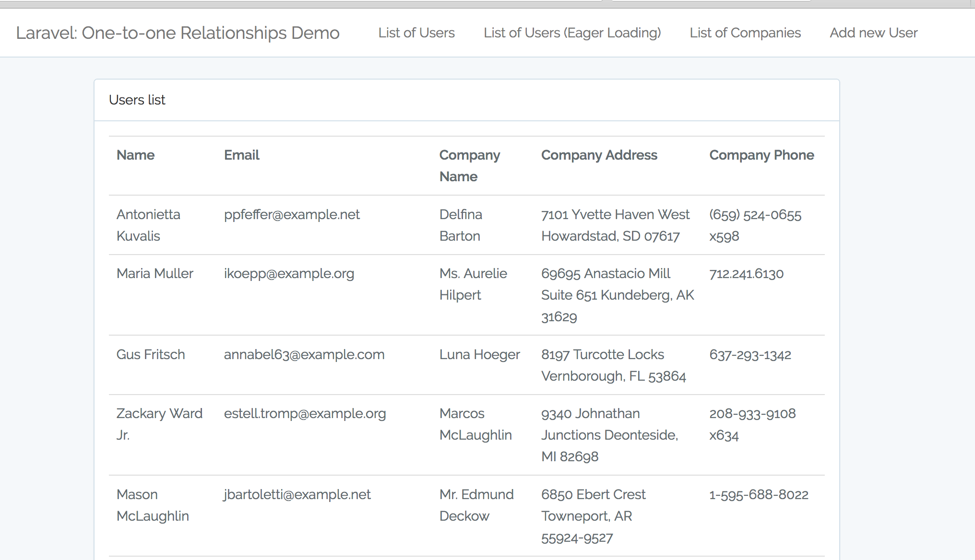Click the Company Phone column header
Image resolution: width=975 pixels, height=560 pixels.
pos(761,155)
